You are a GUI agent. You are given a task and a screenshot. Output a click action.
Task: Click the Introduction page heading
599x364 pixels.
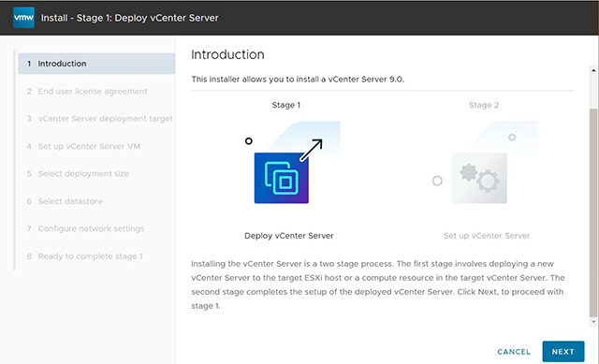[x=227, y=54]
